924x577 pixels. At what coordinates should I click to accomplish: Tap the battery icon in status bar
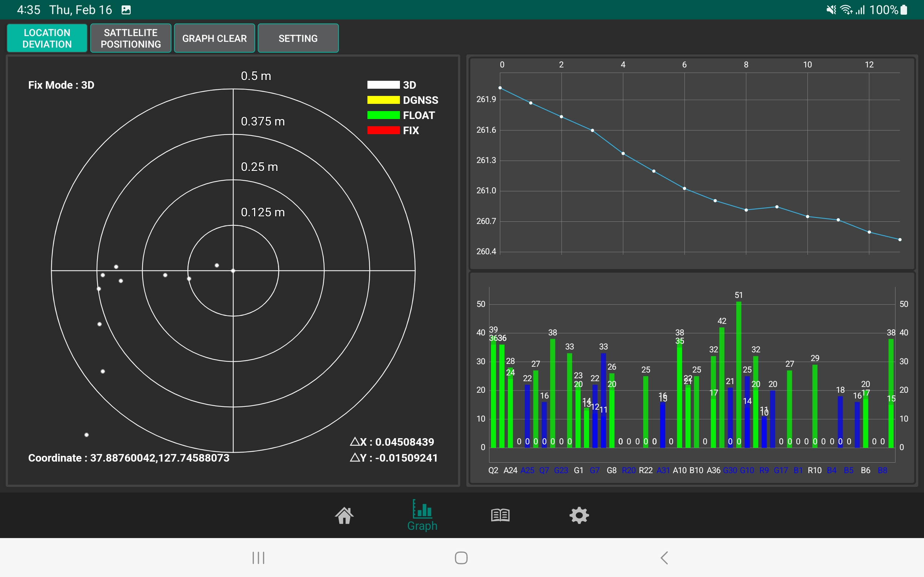point(904,9)
